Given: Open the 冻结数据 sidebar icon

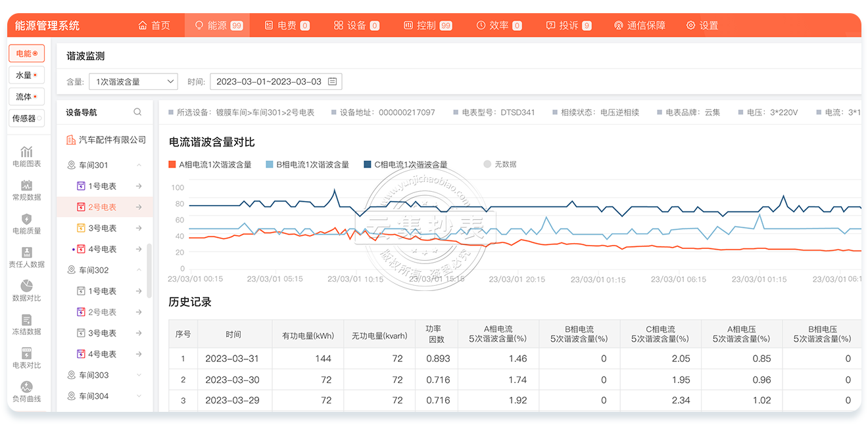Looking at the screenshot, I should point(27,320).
